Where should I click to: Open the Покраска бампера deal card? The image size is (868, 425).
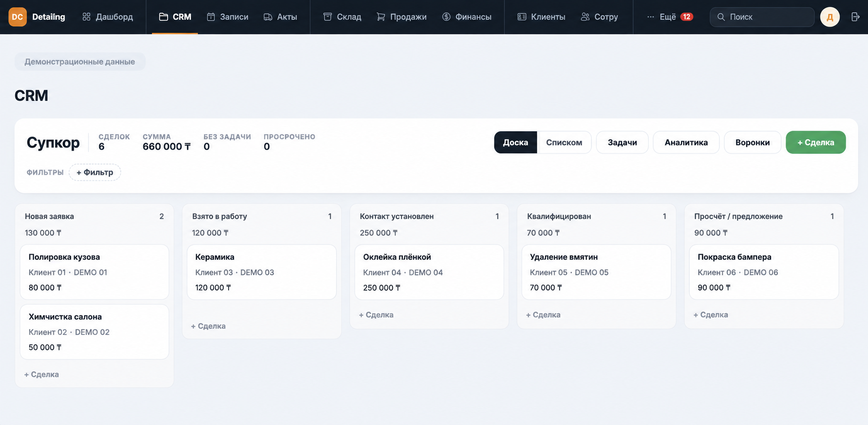[x=764, y=272]
